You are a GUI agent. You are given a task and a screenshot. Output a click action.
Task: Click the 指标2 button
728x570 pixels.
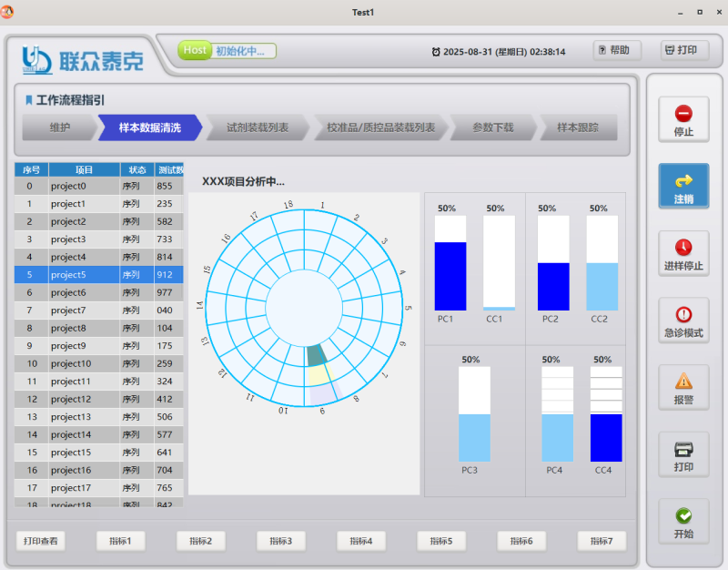[x=201, y=541]
